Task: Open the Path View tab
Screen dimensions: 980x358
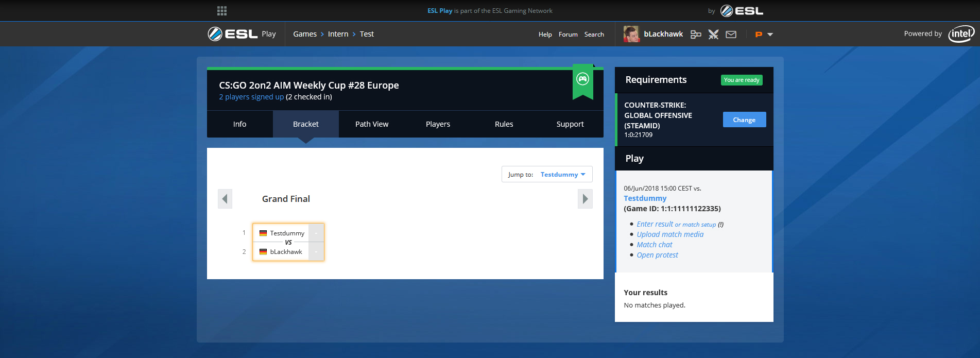Action: point(372,124)
